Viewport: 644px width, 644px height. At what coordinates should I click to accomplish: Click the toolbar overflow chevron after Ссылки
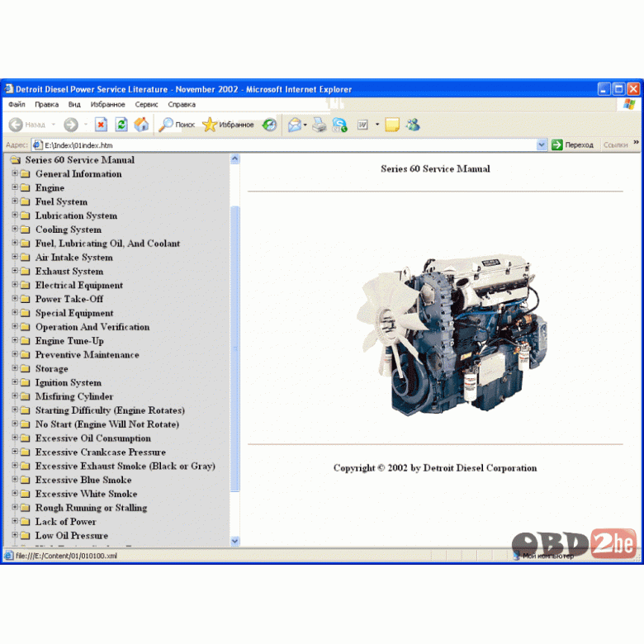636,143
